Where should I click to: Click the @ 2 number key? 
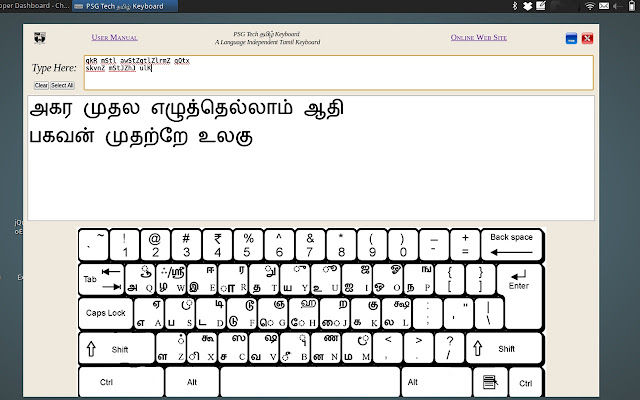[x=156, y=245]
